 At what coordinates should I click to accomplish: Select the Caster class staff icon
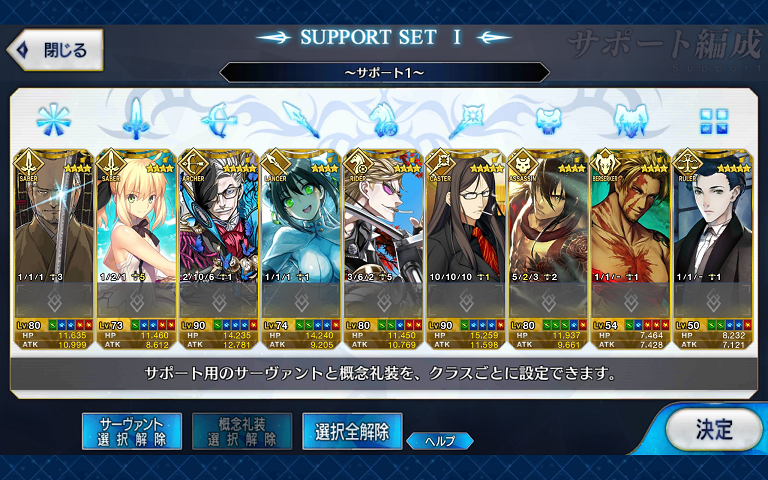click(x=466, y=120)
